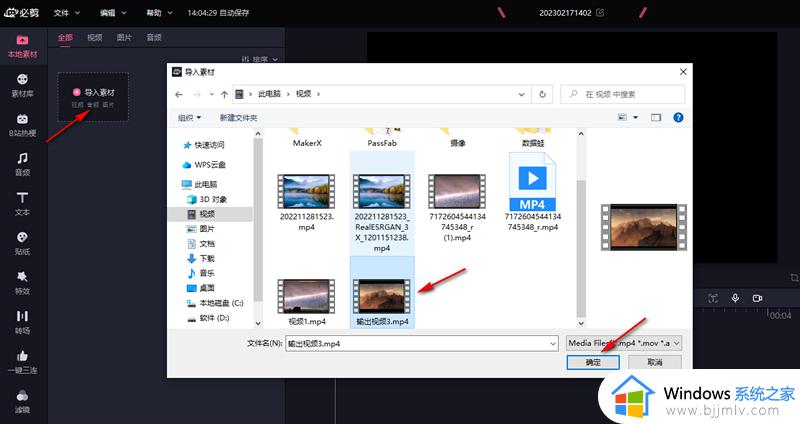This screenshot has width=800, height=424.
Task: Open the 文件 menu
Action: pyautogui.click(x=66, y=13)
